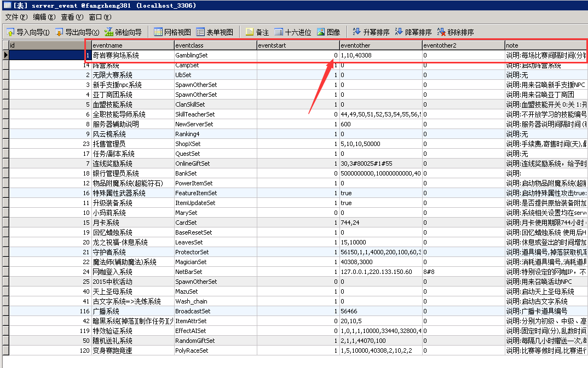Open the 导出向导 export wizard
This screenshot has height=368, width=588.
coord(77,32)
